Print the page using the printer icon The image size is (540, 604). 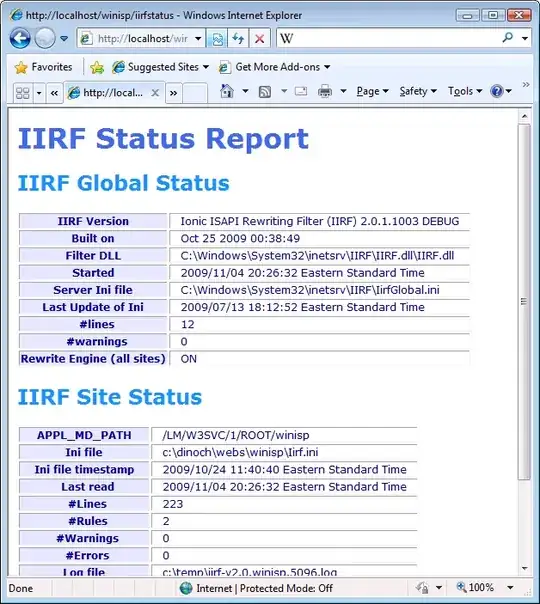click(325, 91)
